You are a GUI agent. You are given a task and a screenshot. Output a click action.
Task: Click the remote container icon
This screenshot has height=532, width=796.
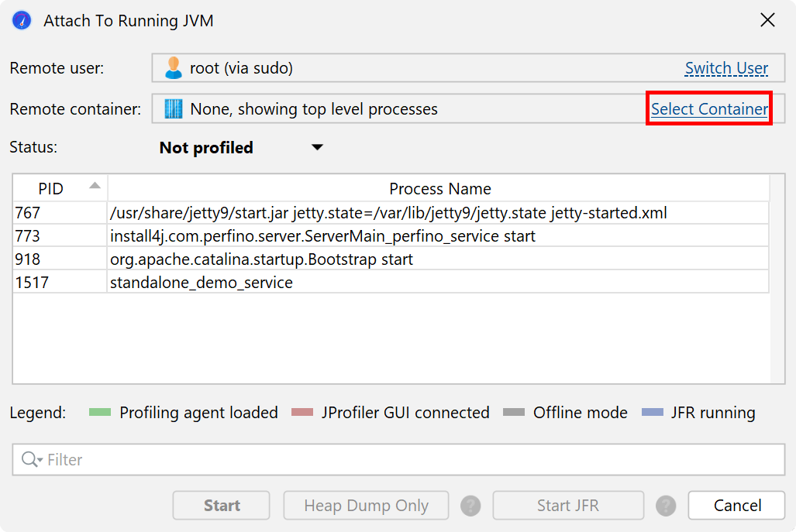click(173, 109)
